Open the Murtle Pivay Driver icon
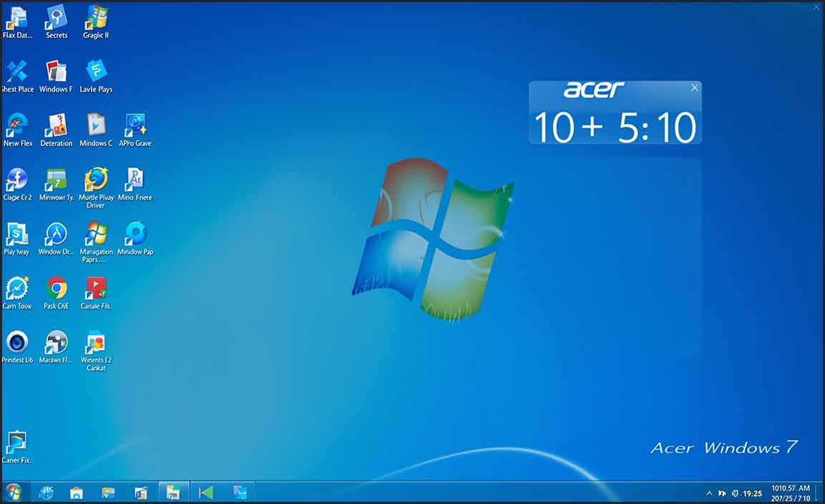The height and width of the screenshot is (504, 825). pos(96,188)
